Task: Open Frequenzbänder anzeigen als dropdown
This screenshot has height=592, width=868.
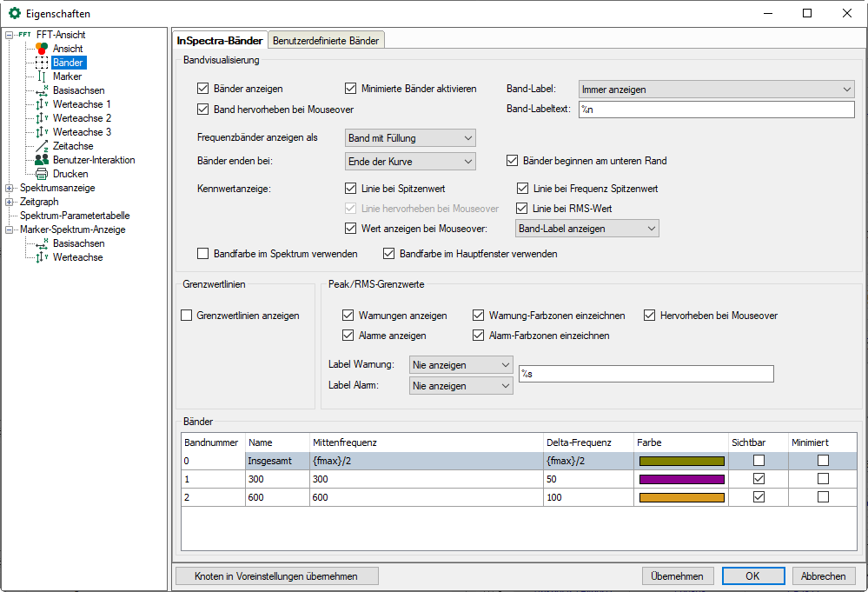Action: 410,138
